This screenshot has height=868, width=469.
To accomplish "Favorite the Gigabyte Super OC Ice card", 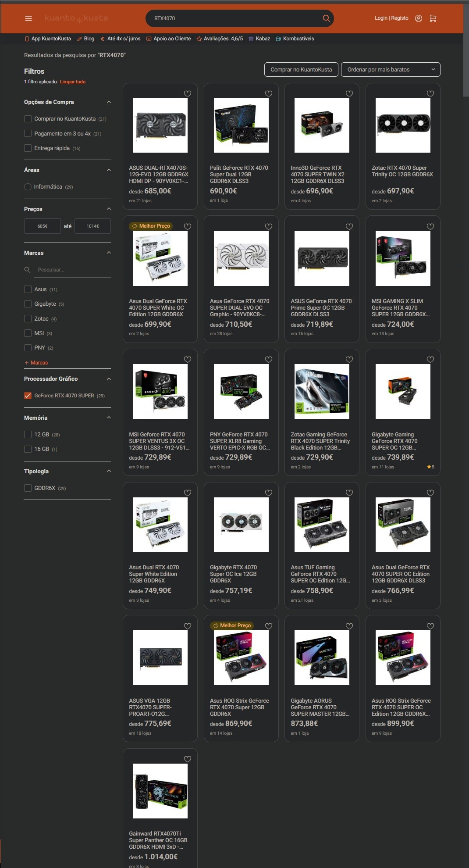I will coord(269,493).
